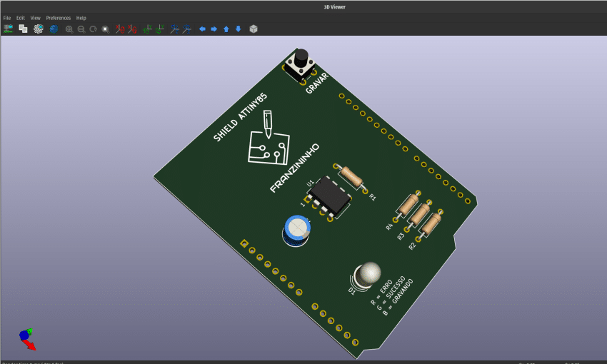Pan the board right with arrow

[x=214, y=29]
